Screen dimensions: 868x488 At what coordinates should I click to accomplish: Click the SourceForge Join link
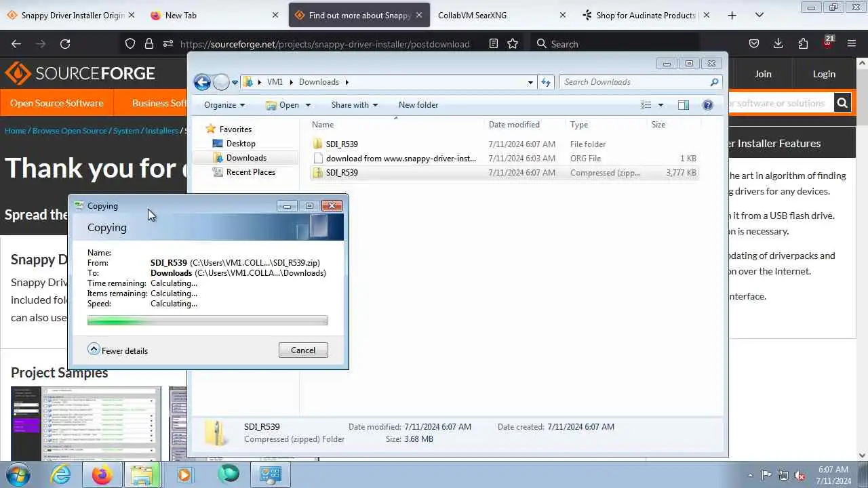[763, 74]
